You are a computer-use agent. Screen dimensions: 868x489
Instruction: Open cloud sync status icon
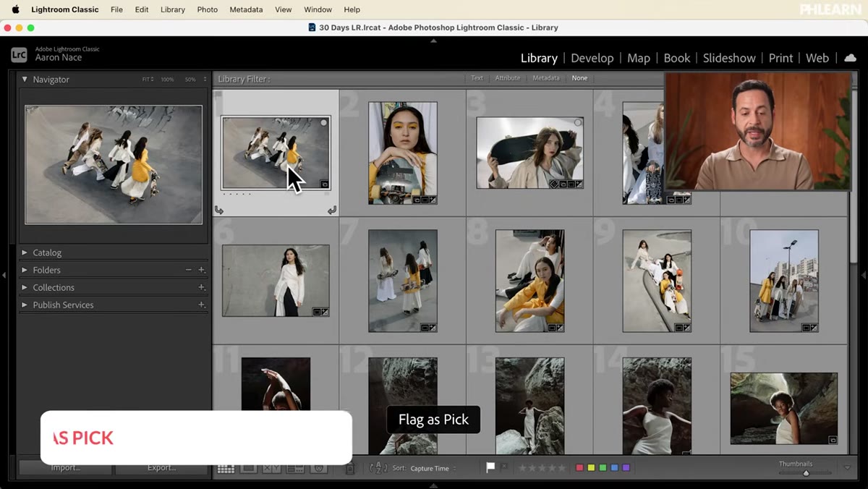[851, 58]
